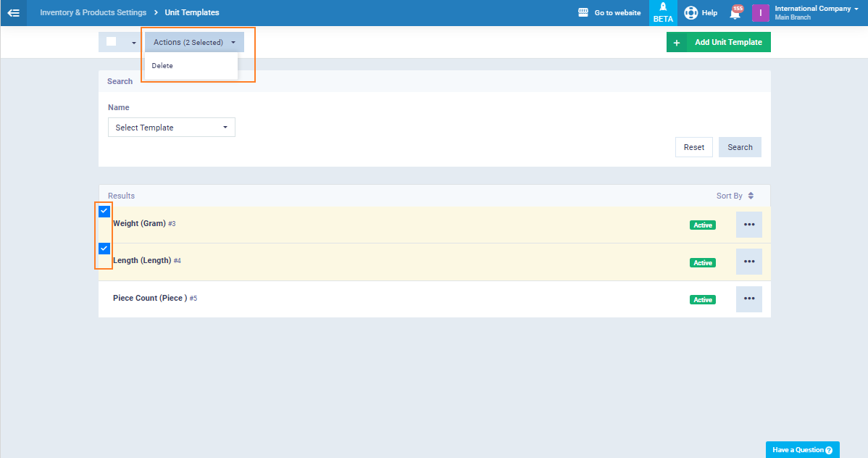Uncheck the Weight (Gram) row checkbox
This screenshot has height=458, width=868.
[x=104, y=211]
